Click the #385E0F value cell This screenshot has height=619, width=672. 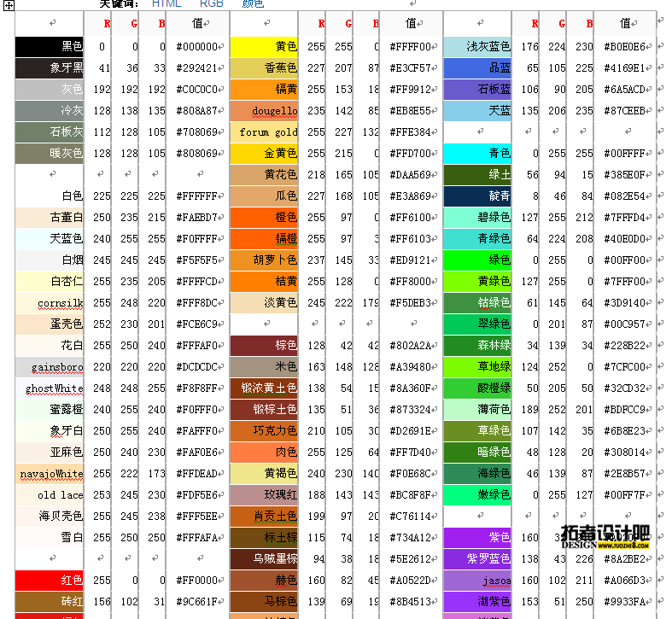pyautogui.click(x=625, y=175)
